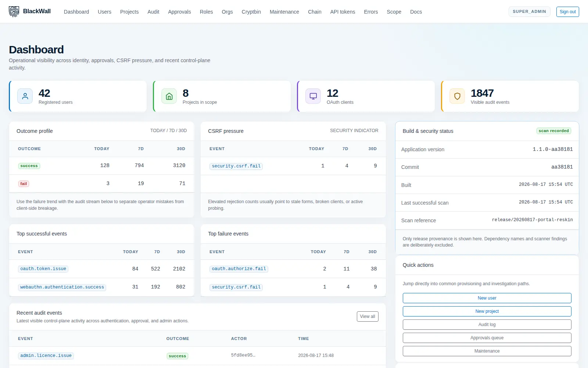The height and width of the screenshot is (368, 588).
Task: Click the Registered users person icon
Action: point(25,96)
